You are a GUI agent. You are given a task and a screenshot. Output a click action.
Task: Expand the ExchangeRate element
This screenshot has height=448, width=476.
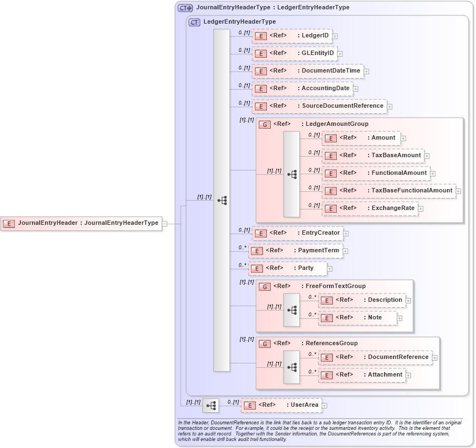[x=420, y=208]
